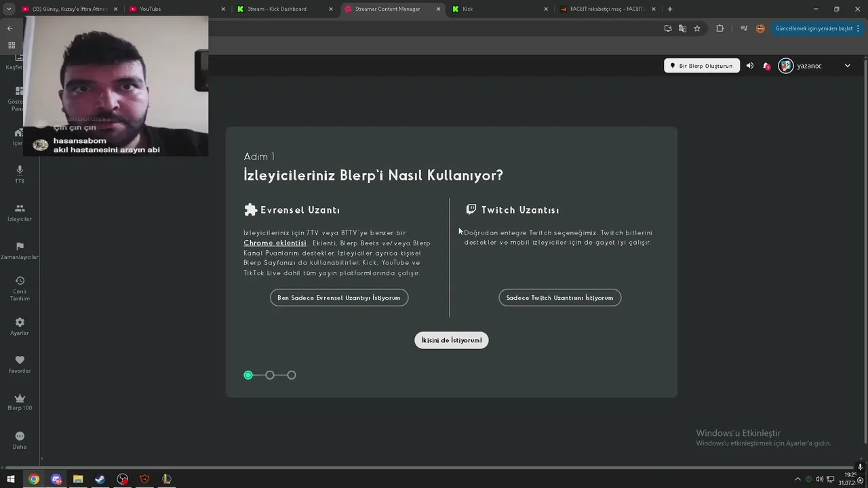Viewport: 868px width, 488px height.
Task: Open network icon in system tray
Action: pos(830,479)
